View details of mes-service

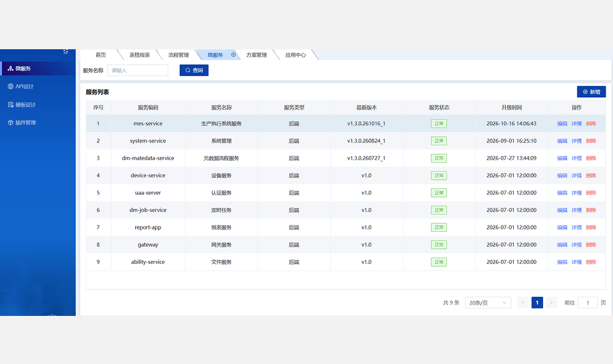point(577,124)
